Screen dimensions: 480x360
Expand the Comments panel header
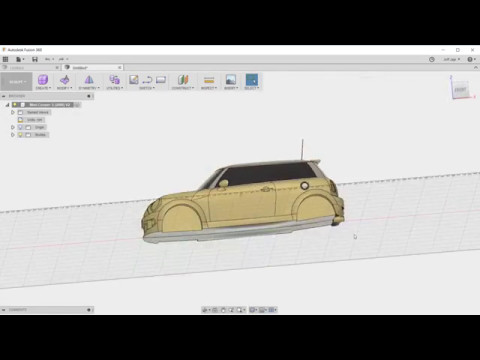[x=3, y=310]
